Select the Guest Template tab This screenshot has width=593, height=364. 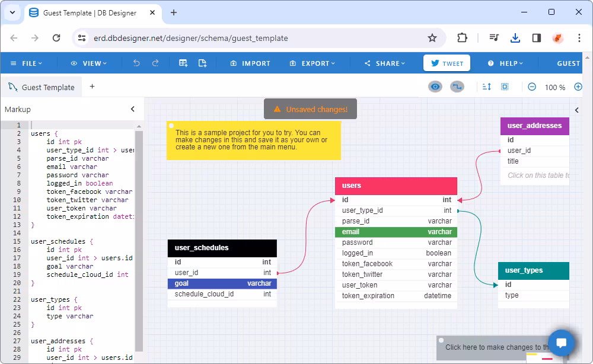[x=42, y=87]
